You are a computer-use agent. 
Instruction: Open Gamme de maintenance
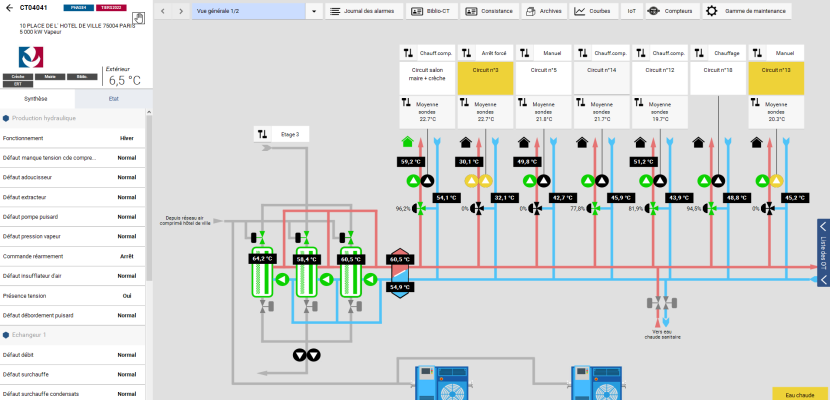(x=747, y=11)
